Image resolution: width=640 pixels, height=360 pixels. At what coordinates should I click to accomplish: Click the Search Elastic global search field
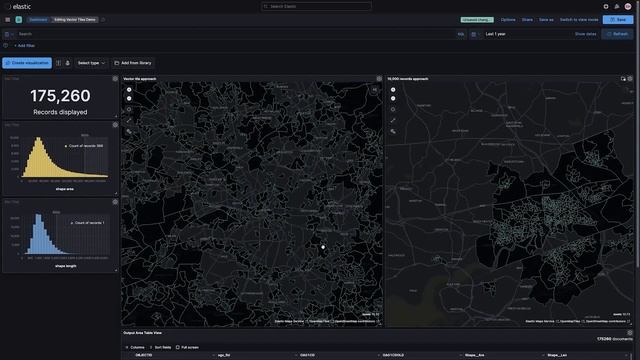[316, 7]
